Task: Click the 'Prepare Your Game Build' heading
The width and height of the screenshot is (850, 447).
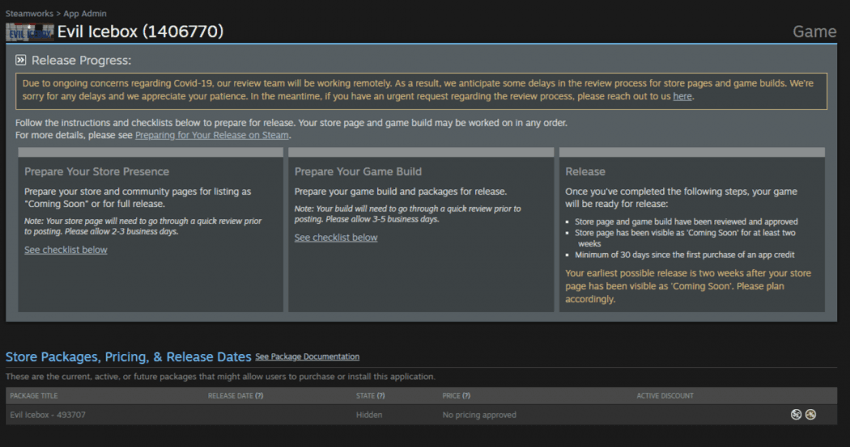Action: click(358, 171)
